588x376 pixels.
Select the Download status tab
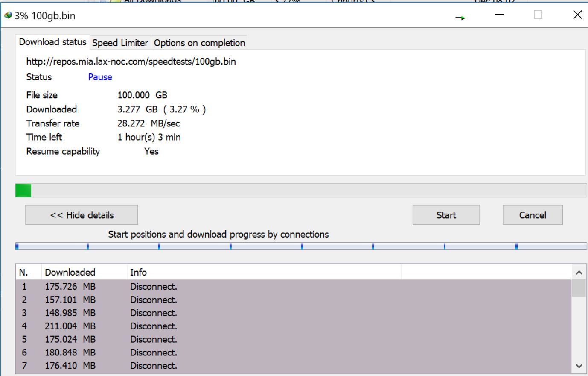52,42
